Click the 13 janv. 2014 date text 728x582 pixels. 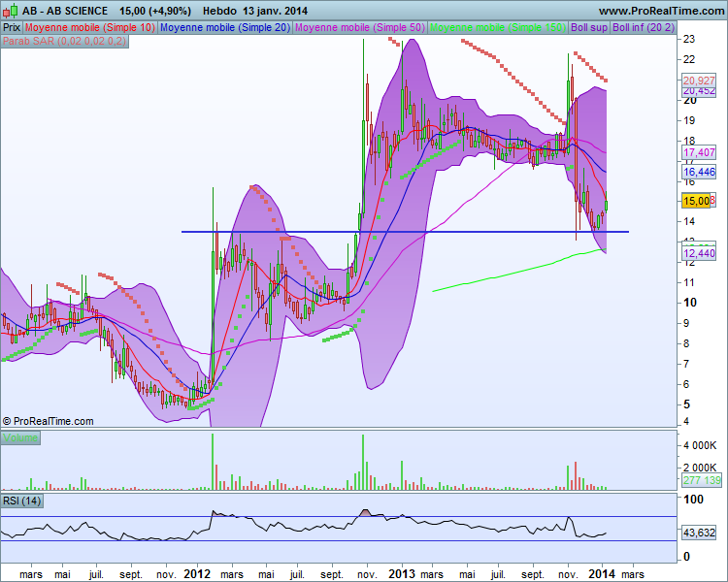pyautogui.click(x=275, y=11)
